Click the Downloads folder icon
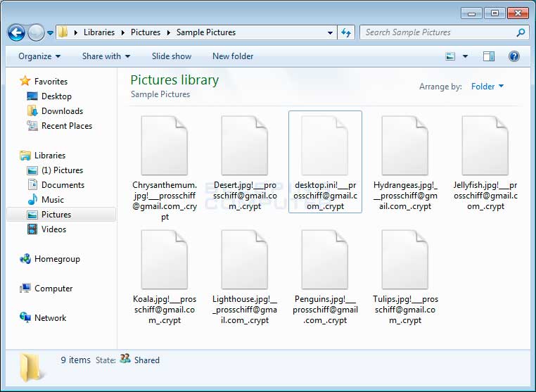 32,110
